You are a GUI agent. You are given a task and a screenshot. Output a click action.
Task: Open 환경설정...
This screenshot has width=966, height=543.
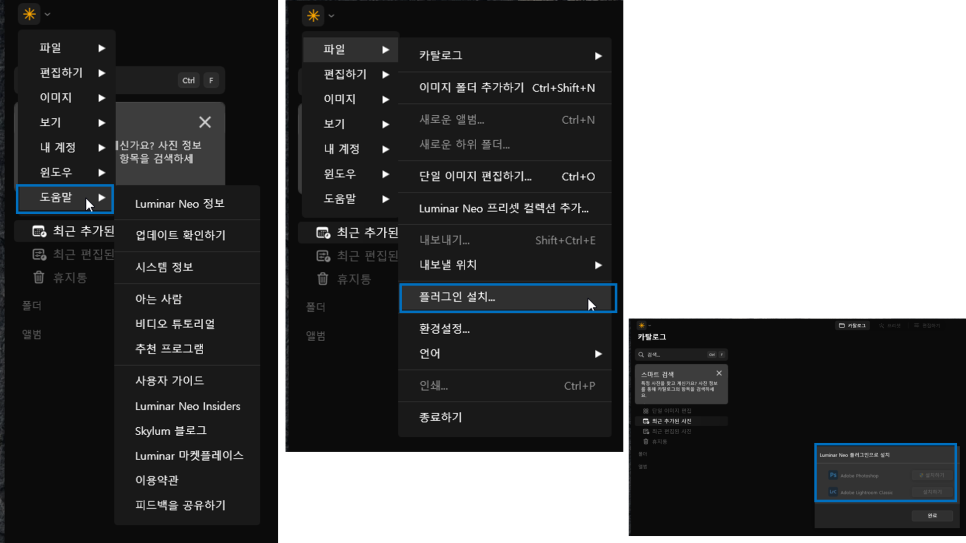[x=505, y=329]
